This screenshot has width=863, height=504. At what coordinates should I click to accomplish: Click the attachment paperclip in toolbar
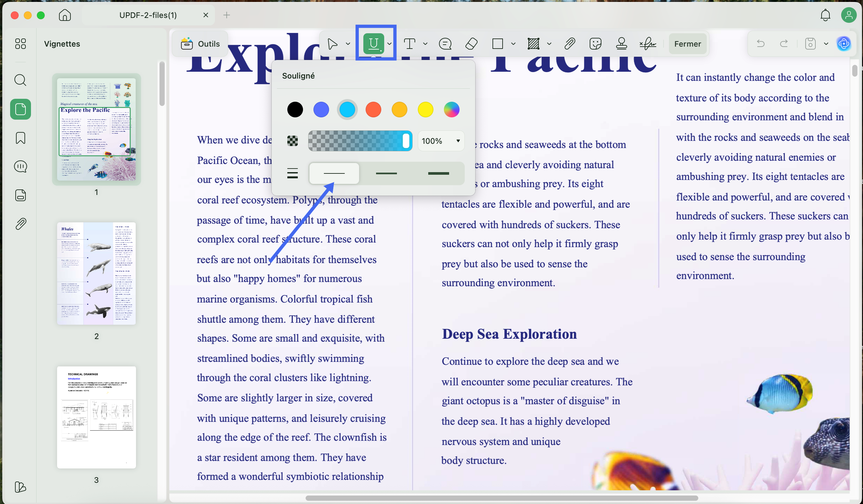tap(569, 44)
